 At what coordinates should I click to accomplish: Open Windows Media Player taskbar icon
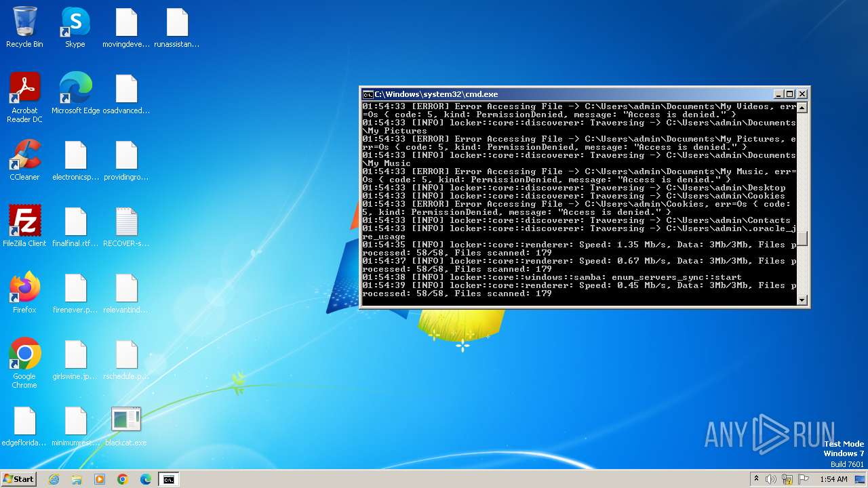[100, 479]
